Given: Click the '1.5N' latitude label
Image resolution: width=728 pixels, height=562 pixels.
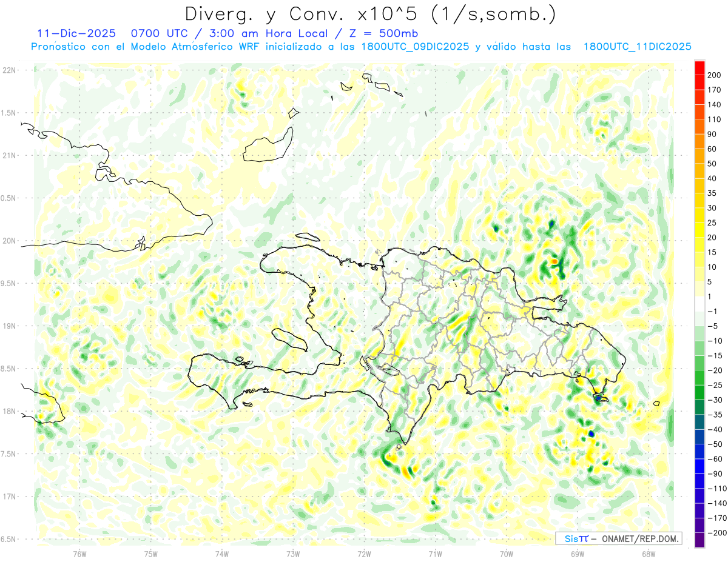Looking at the screenshot, I should click(8, 113).
